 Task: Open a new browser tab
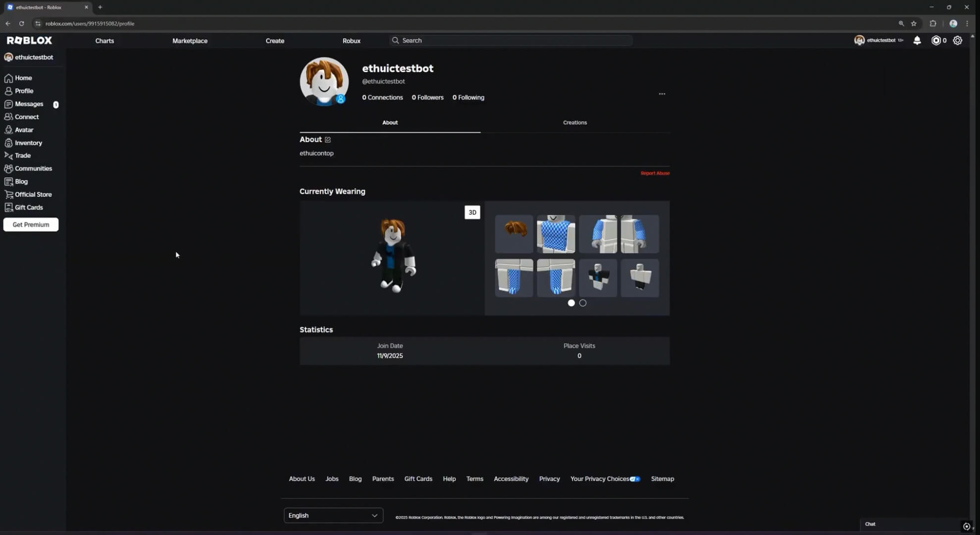[100, 7]
